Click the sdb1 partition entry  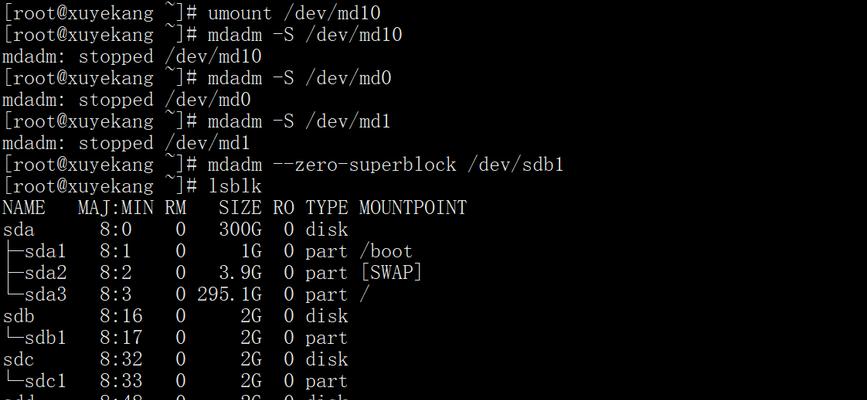pyautogui.click(x=45, y=338)
